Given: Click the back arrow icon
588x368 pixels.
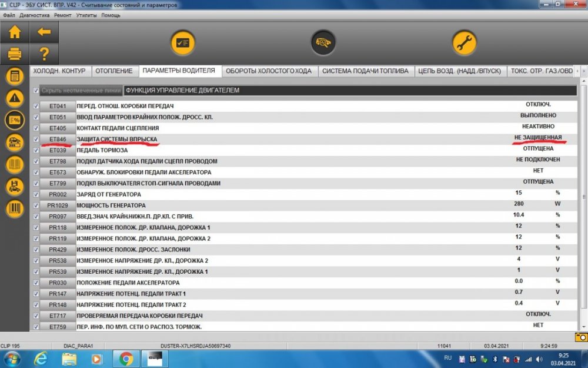Looking at the screenshot, I should pos(44,32).
